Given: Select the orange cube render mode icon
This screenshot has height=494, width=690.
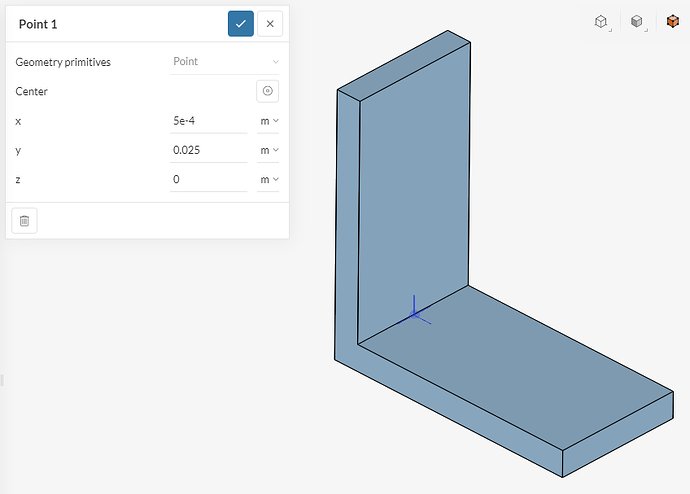Looking at the screenshot, I should (x=672, y=21).
